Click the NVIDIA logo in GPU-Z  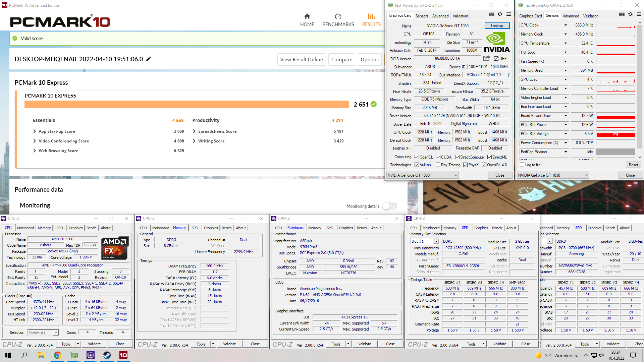497,42
